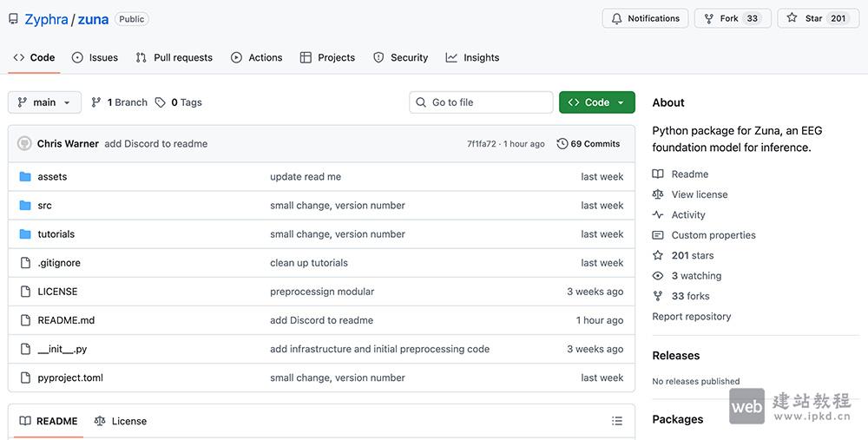This screenshot has height=440, width=868.
Task: Click the Report repository link
Action: tap(691, 317)
